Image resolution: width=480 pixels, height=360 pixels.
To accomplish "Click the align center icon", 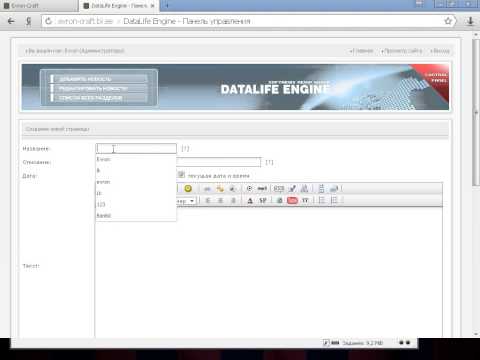I will [220, 200].
